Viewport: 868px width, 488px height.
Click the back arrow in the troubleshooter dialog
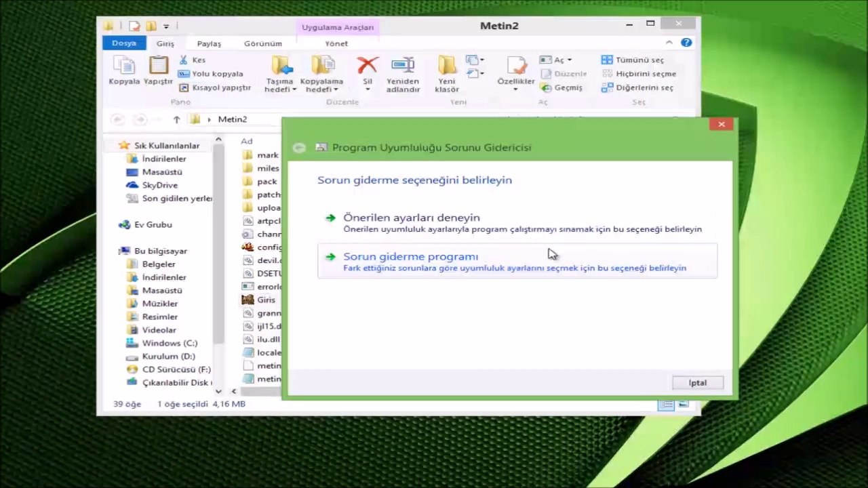tap(299, 147)
